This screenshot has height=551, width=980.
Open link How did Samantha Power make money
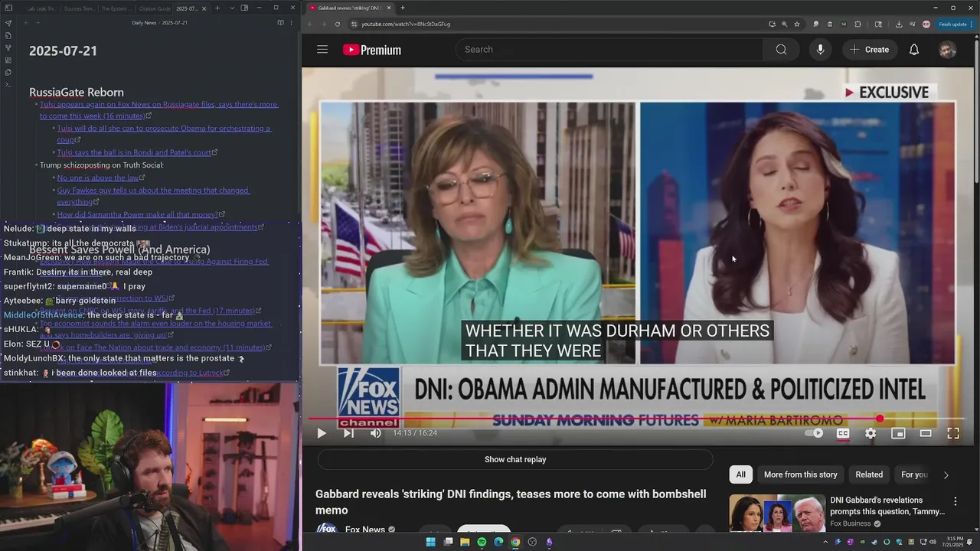click(138, 214)
